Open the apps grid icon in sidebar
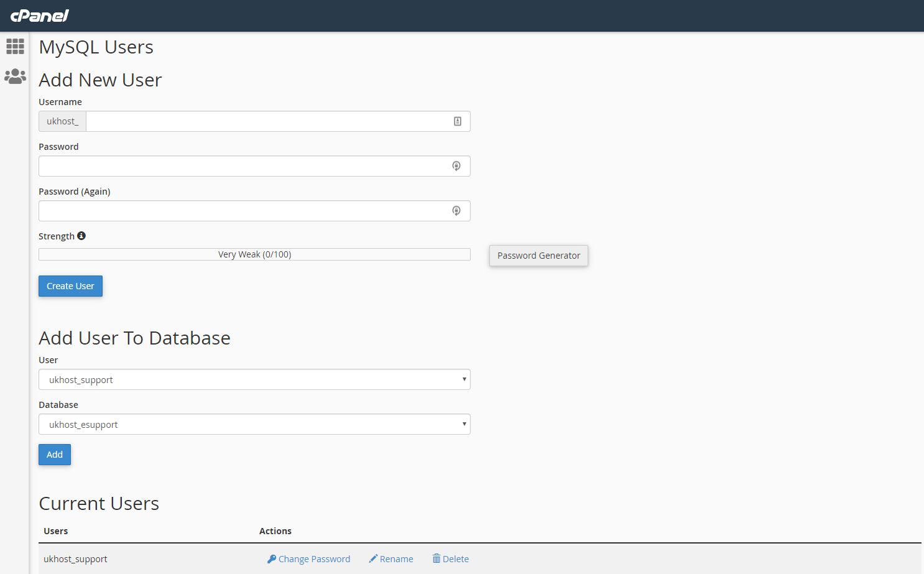Screen dimensions: 924x574 (15, 47)
